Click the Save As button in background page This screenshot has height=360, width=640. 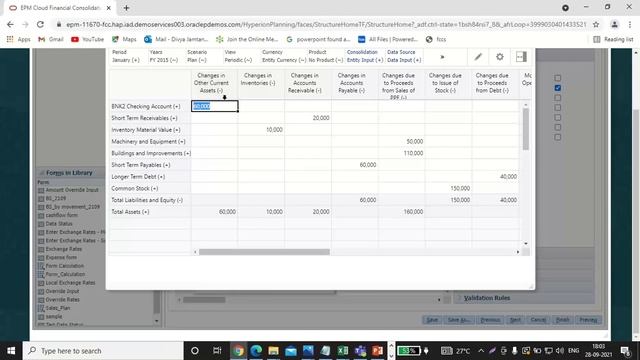(458, 320)
